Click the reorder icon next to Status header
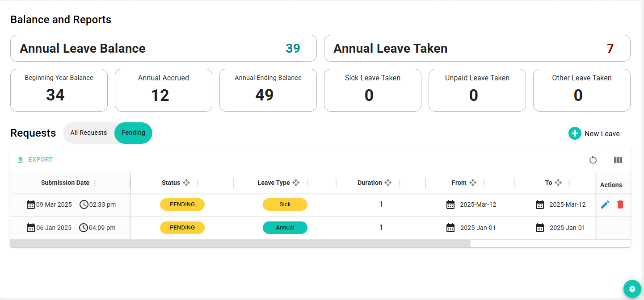Image resolution: width=644 pixels, height=300 pixels. [187, 182]
